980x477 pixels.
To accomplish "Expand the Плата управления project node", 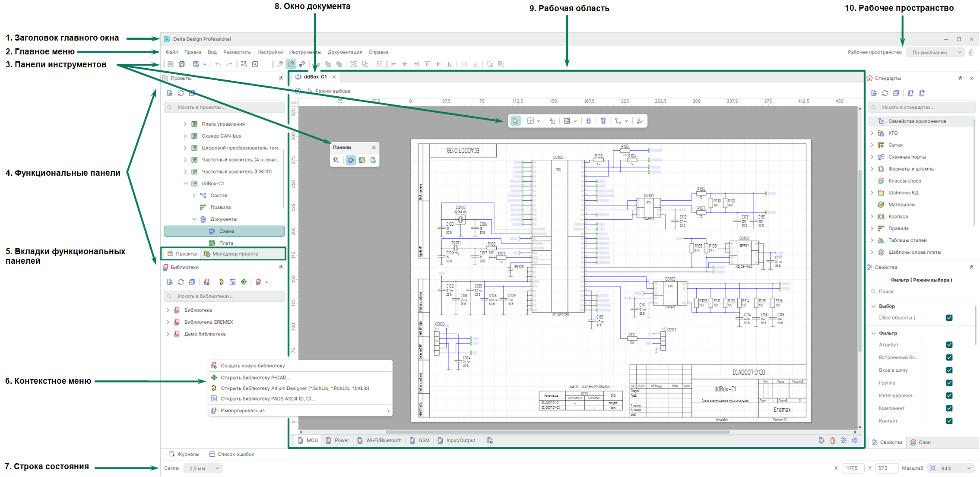I will coord(185,124).
